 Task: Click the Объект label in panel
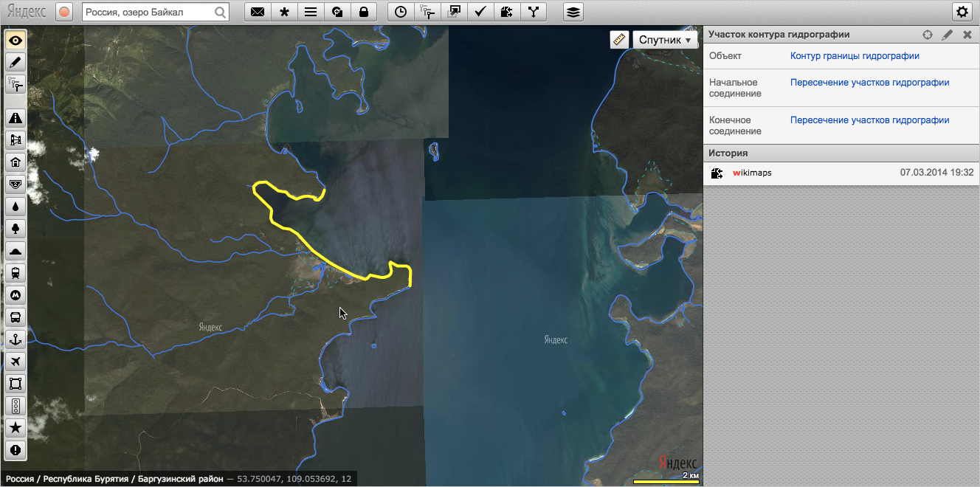pyautogui.click(x=725, y=56)
